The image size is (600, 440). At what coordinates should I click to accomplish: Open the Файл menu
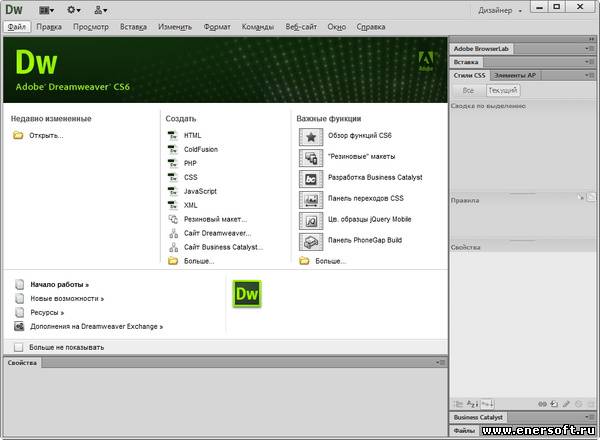(x=17, y=27)
